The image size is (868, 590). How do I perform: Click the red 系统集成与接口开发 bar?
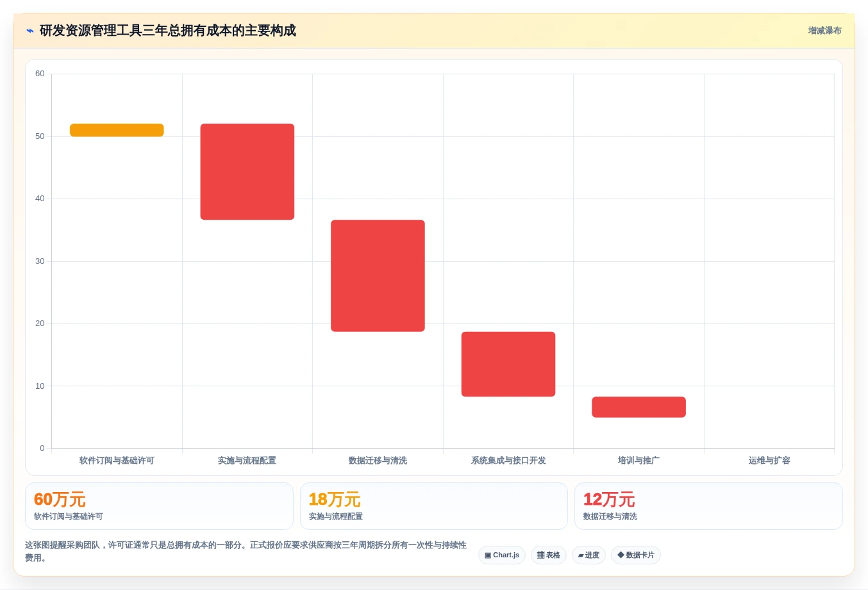click(508, 364)
